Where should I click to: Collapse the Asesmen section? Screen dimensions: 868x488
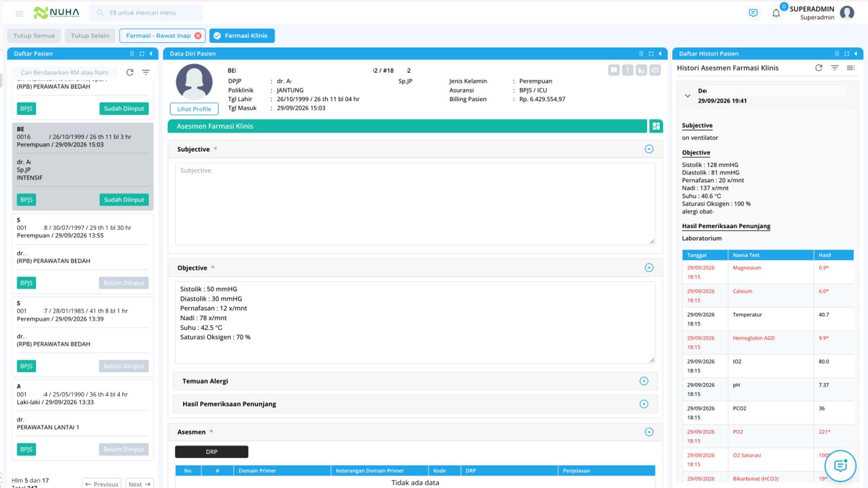649,432
